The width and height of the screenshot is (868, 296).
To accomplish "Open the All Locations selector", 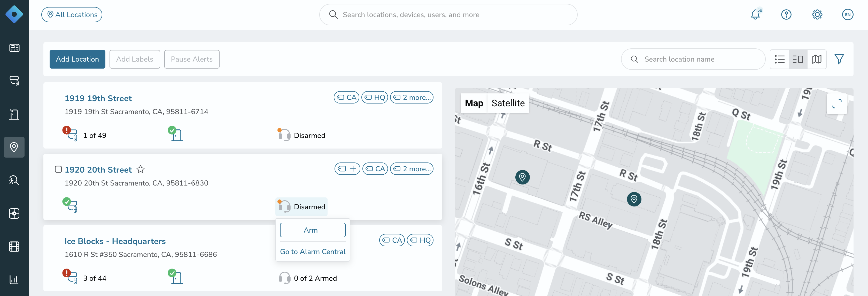I will (72, 14).
